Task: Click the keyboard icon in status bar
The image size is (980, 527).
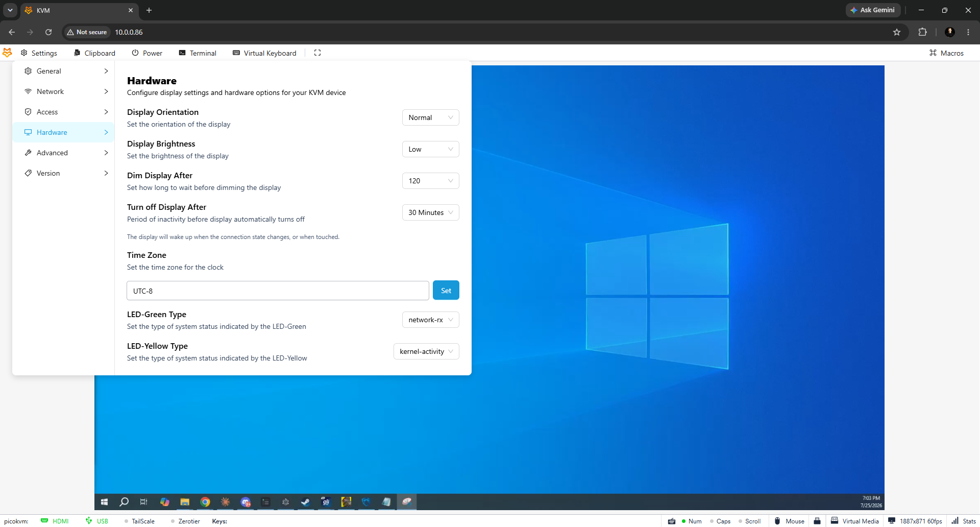Action: pyautogui.click(x=672, y=521)
